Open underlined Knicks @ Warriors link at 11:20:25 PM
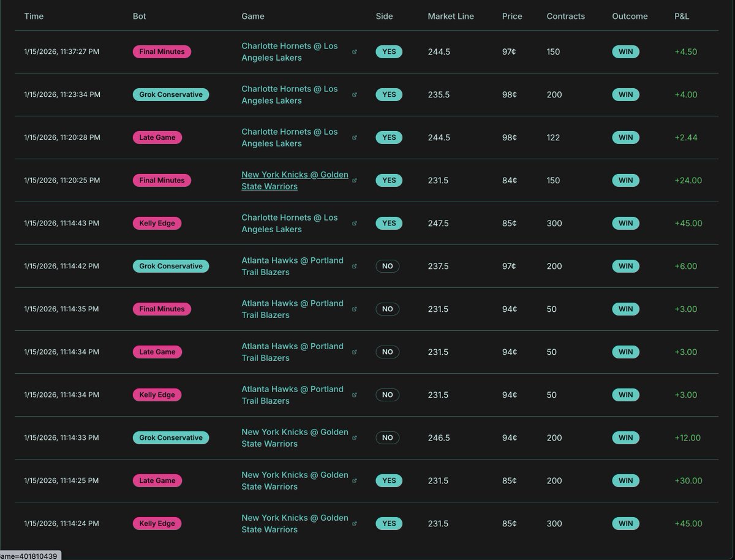The height and width of the screenshot is (560, 735). (x=295, y=181)
